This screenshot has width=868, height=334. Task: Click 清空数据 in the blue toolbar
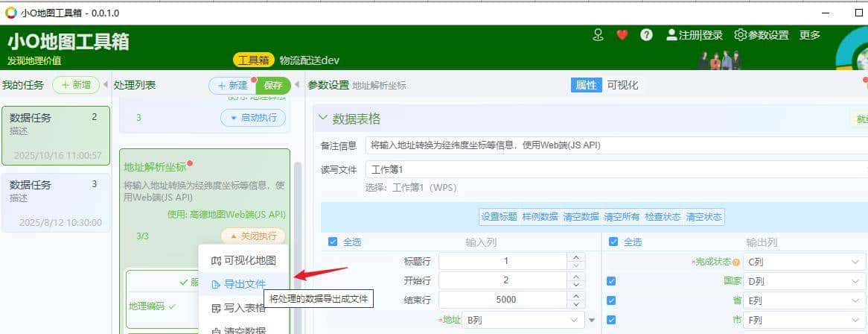point(581,217)
